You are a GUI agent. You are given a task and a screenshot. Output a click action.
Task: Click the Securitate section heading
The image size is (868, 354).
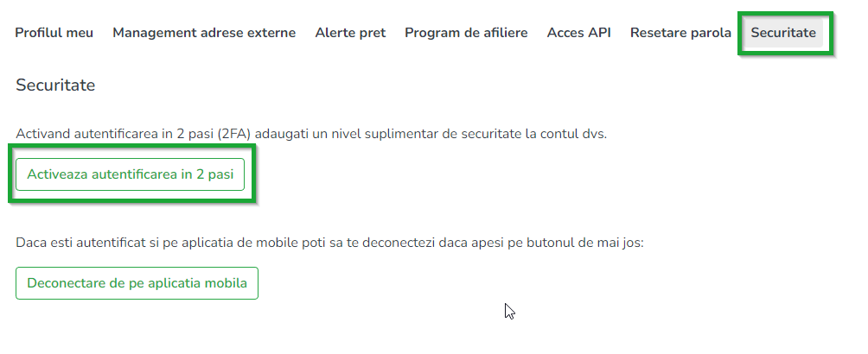55,85
